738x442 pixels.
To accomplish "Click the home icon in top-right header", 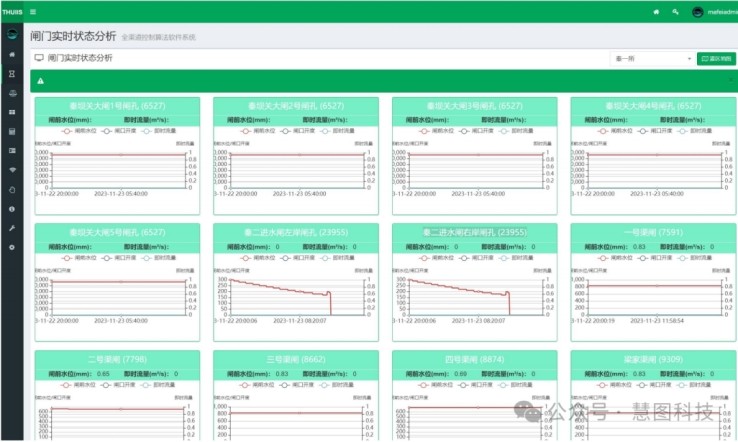I will coord(655,11).
